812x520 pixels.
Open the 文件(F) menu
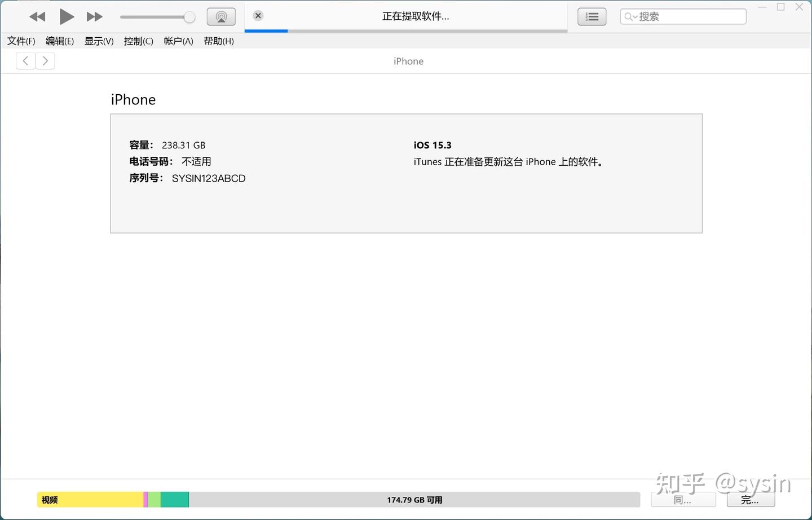pos(21,41)
